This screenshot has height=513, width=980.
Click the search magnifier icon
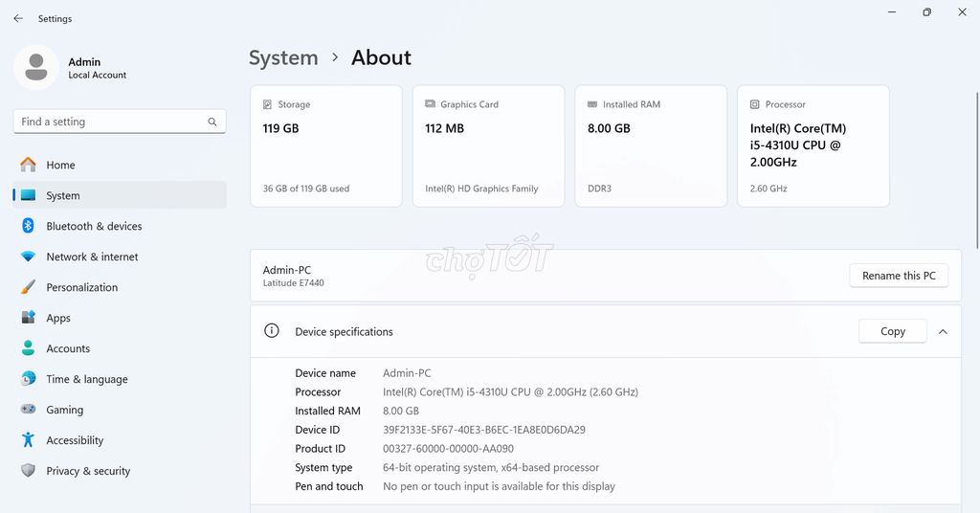tap(212, 122)
